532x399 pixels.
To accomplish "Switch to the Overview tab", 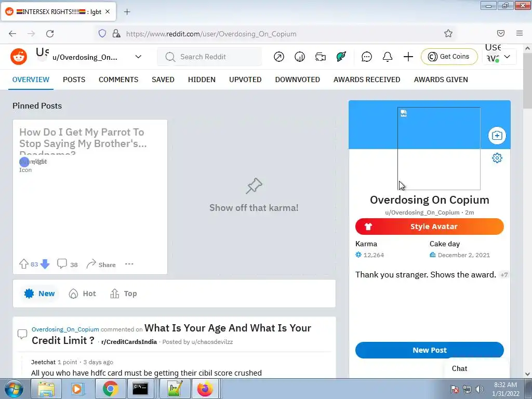I will [x=31, y=79].
